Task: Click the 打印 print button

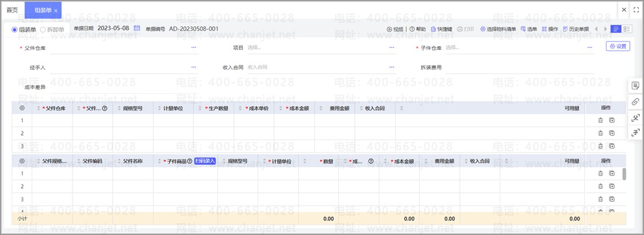Action: [x=465, y=29]
